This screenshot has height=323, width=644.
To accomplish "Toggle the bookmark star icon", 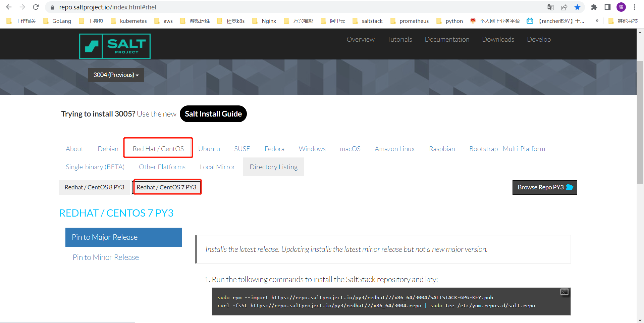I will [577, 7].
